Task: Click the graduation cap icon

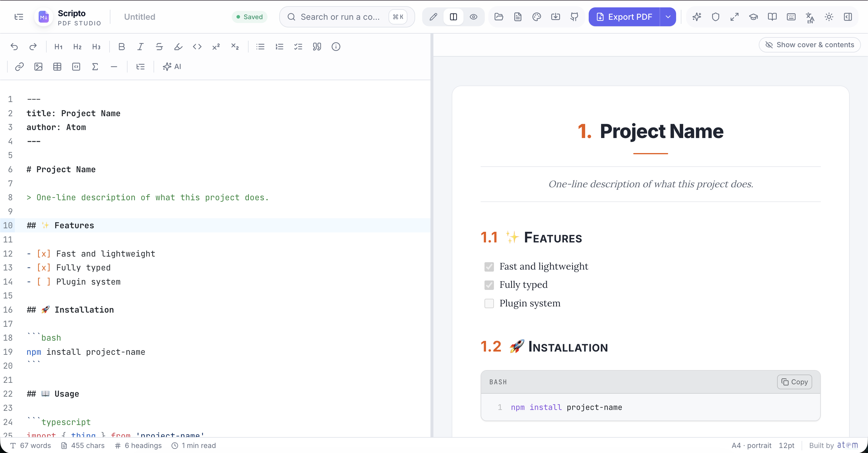Action: 753,17
